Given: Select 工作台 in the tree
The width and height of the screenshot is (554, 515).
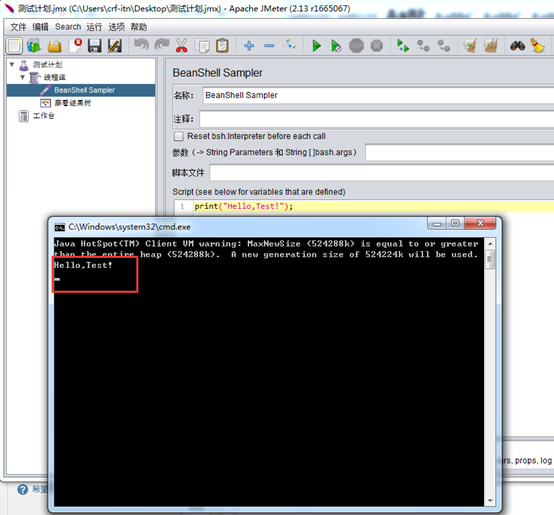Looking at the screenshot, I should (x=43, y=116).
